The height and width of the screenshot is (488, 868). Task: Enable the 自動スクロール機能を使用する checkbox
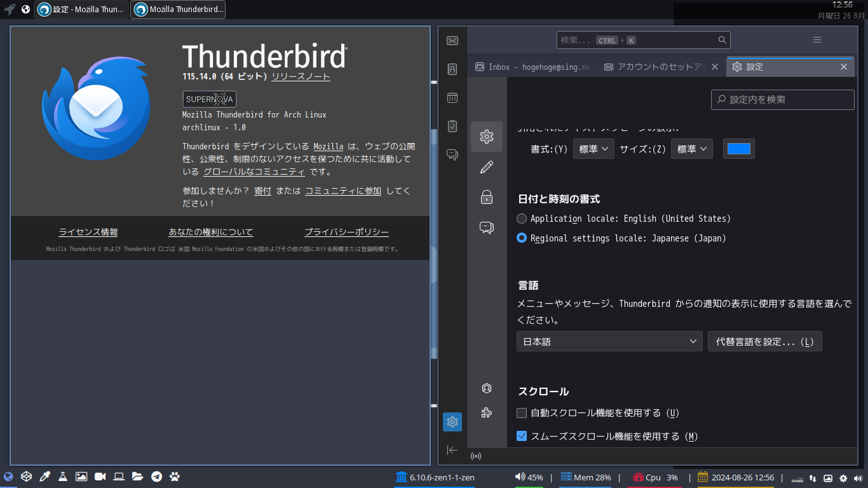click(522, 413)
